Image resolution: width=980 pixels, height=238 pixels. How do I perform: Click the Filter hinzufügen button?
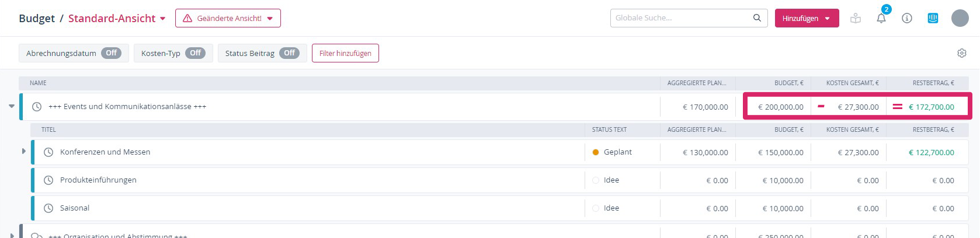click(345, 53)
